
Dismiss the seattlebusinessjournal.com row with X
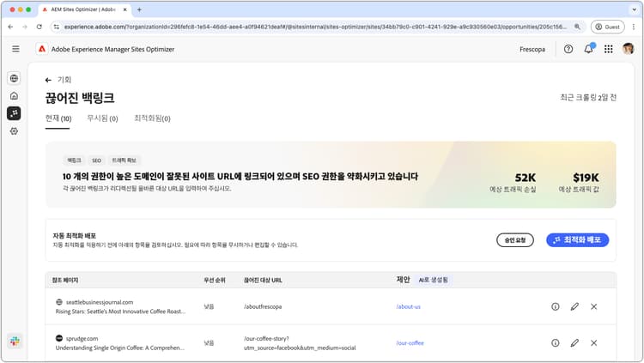click(594, 306)
